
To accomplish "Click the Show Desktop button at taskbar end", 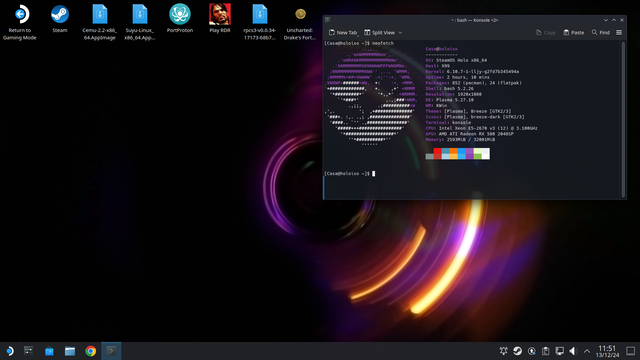I will tap(631, 351).
